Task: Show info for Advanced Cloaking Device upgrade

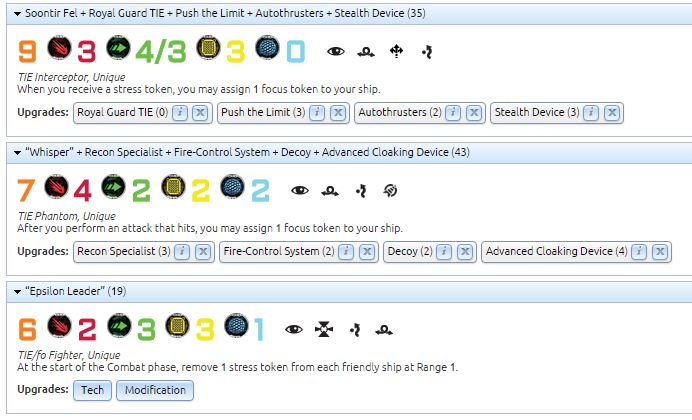Action: (x=639, y=252)
